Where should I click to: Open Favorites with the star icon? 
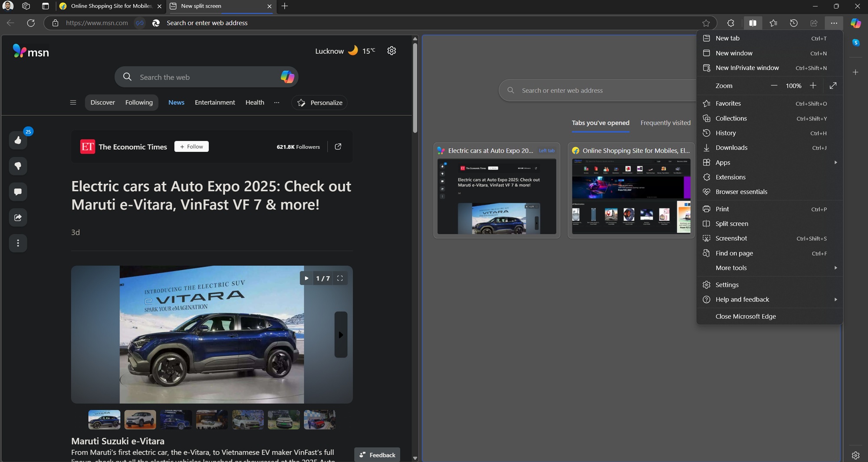coord(773,23)
